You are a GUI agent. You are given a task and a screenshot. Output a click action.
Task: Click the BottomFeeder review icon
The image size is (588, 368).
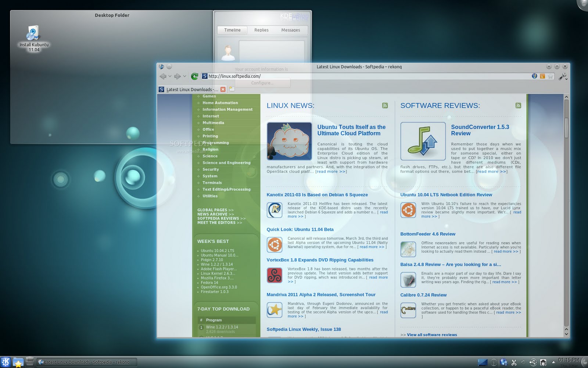click(408, 250)
